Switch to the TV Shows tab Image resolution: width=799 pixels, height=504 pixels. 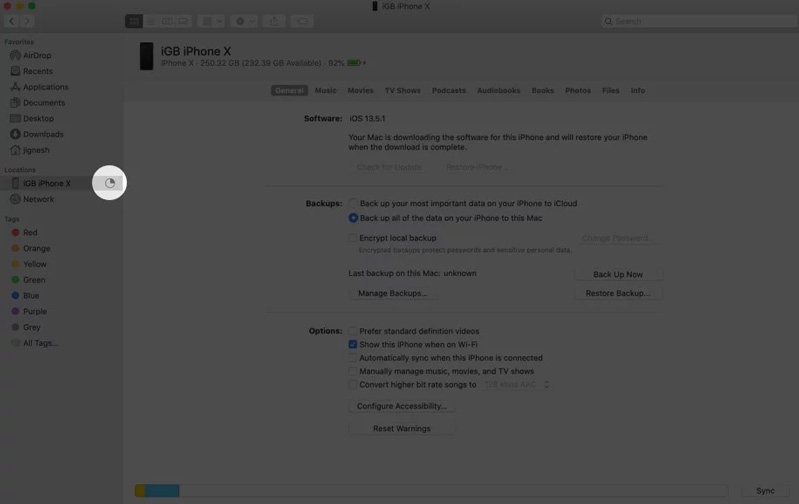(403, 91)
